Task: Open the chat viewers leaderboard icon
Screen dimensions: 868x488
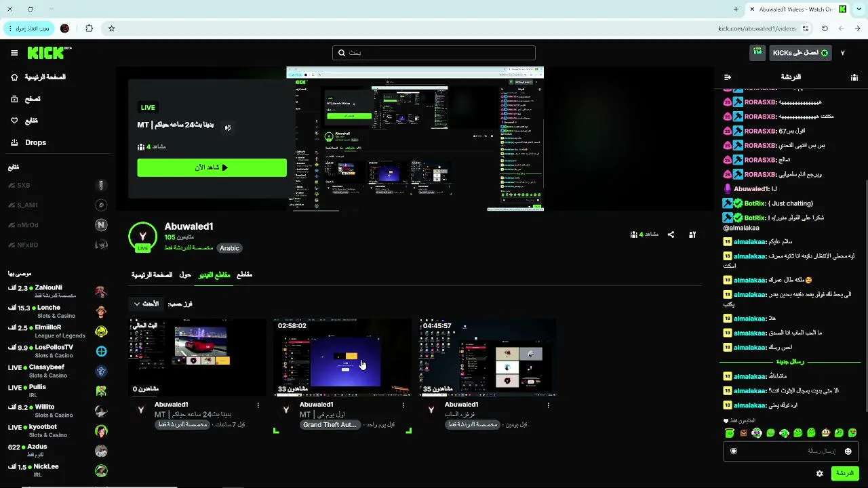Action: coord(854,77)
